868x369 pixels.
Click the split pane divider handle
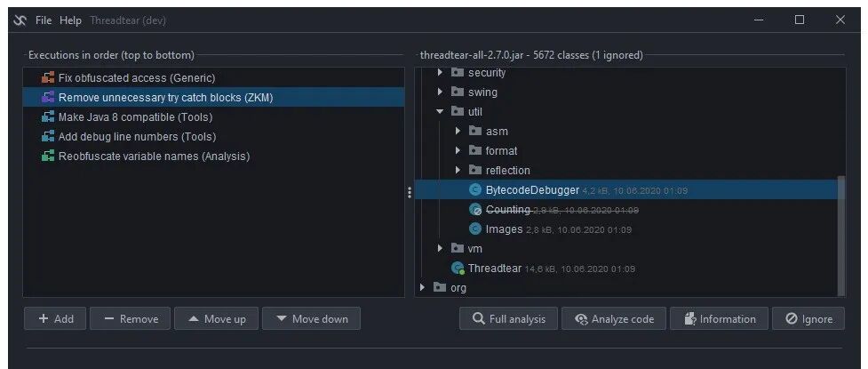click(x=410, y=192)
